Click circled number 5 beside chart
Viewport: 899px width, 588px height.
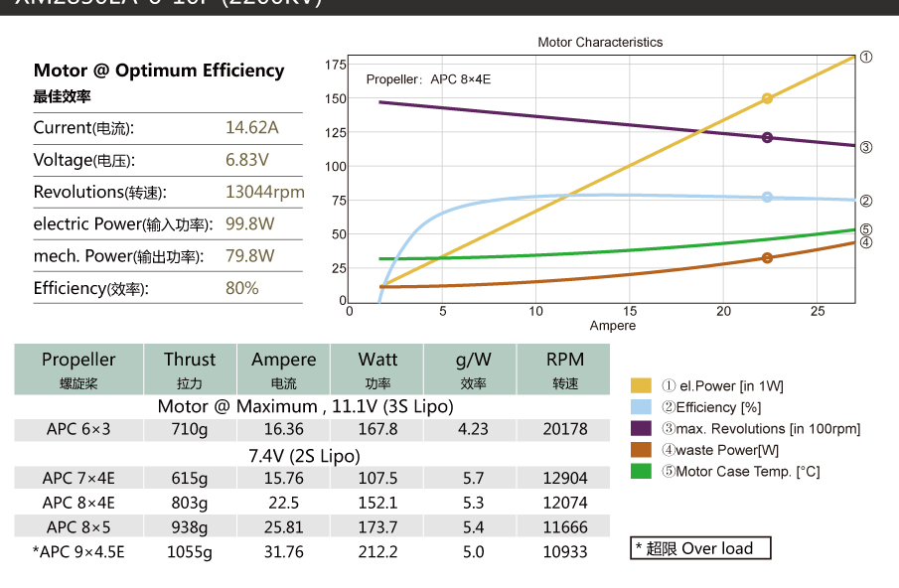(x=866, y=229)
